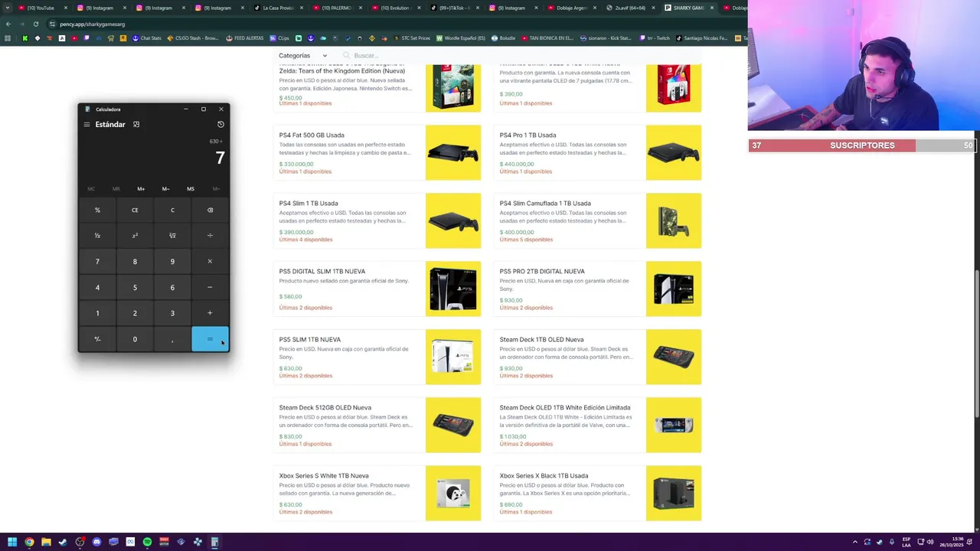The height and width of the screenshot is (551, 980).
Task: Click the x squared key
Action: point(135,236)
